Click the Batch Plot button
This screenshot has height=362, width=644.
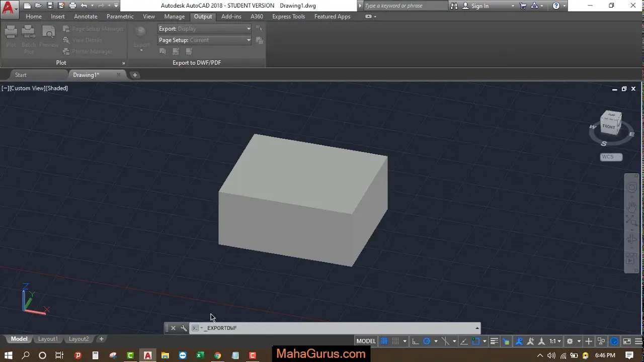click(x=29, y=39)
